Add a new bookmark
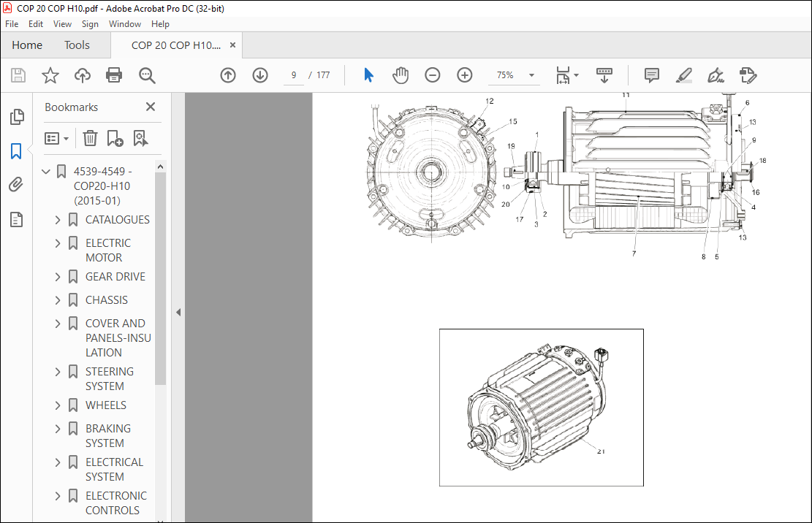 point(115,139)
